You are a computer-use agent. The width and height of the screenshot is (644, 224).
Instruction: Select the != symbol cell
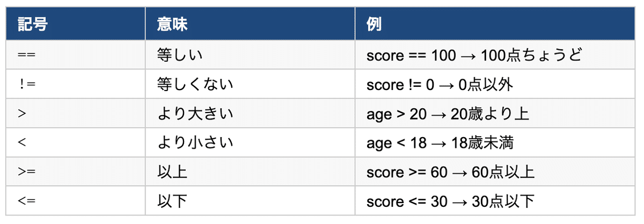pyautogui.click(x=26, y=85)
